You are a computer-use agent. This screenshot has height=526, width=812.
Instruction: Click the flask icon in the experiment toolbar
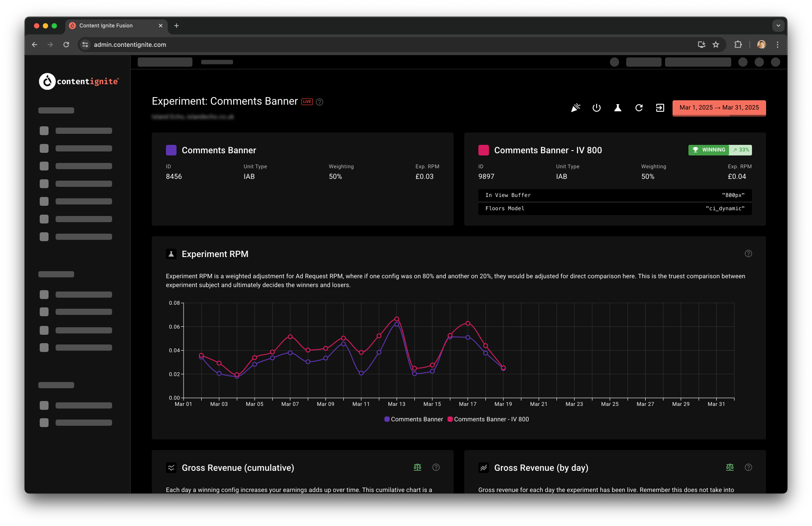(x=618, y=108)
